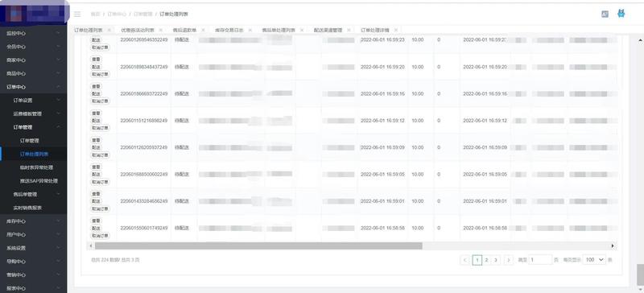Click 配送 in the 16:59:01 order row
This screenshot has width=644, height=293.
(x=96, y=201)
